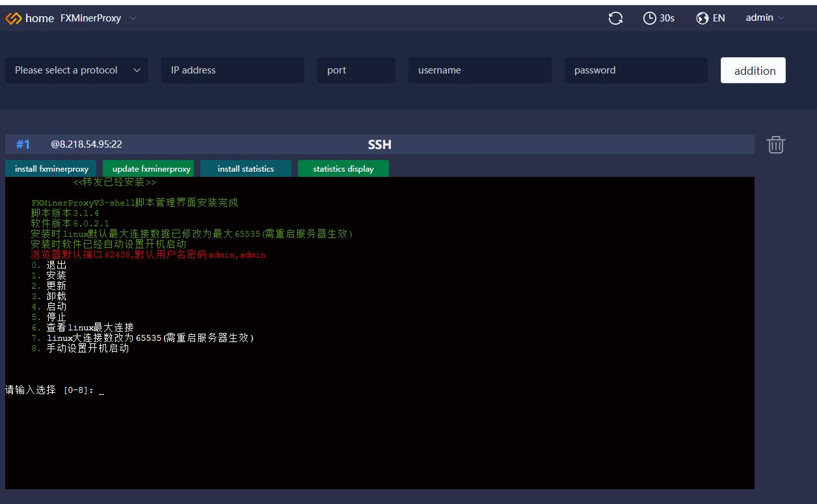Click terminal line '0. 退出'
The height and width of the screenshot is (504, 817).
(x=49, y=265)
